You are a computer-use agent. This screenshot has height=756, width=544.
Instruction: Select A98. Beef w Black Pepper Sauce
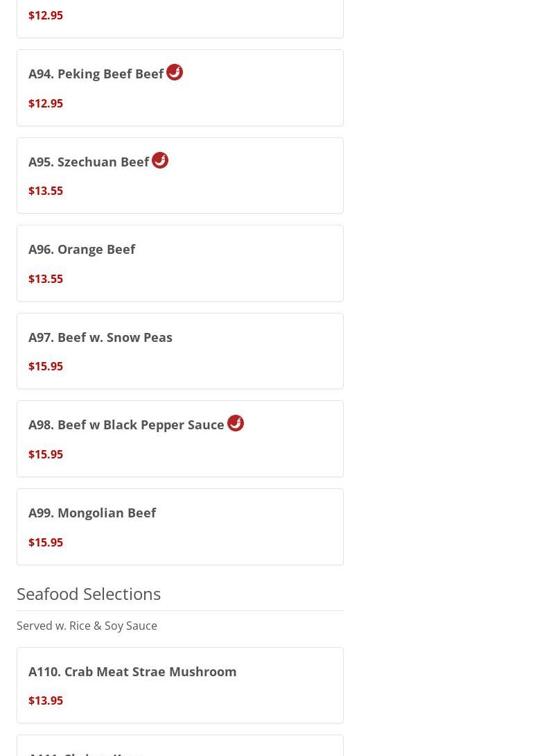180,439
